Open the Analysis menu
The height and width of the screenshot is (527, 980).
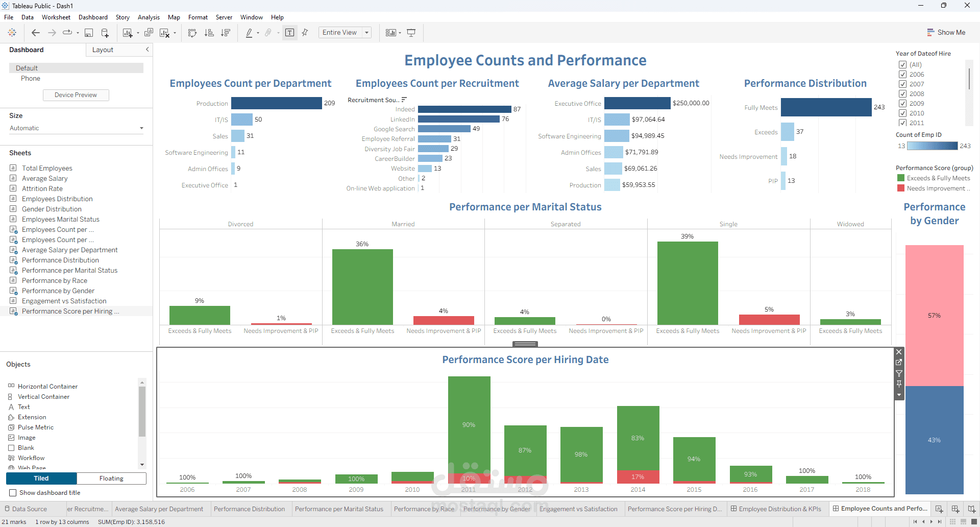[x=149, y=17]
